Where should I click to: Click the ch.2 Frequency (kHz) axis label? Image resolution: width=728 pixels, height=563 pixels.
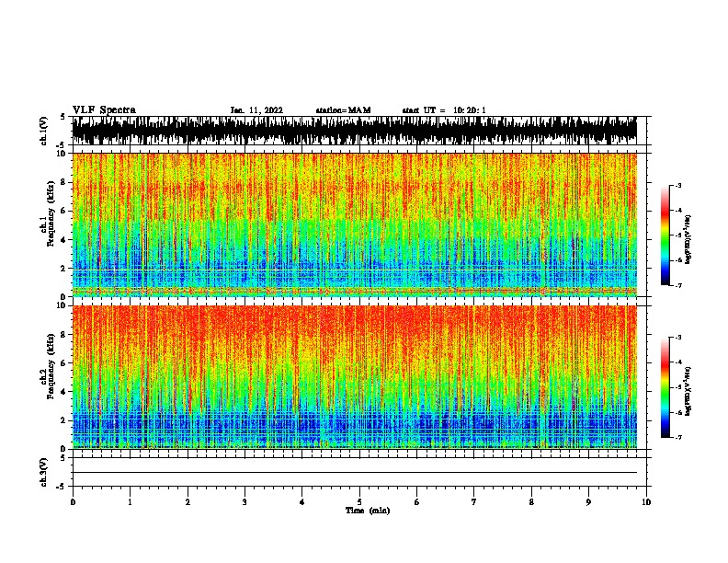[x=51, y=366]
